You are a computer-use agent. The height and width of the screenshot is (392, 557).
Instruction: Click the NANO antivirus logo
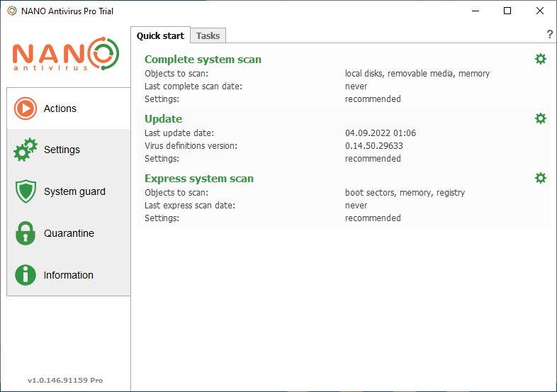coord(66,54)
